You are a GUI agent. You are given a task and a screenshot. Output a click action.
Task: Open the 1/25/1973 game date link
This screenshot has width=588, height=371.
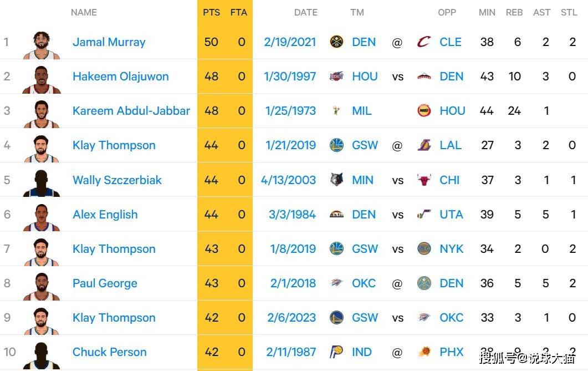click(290, 110)
